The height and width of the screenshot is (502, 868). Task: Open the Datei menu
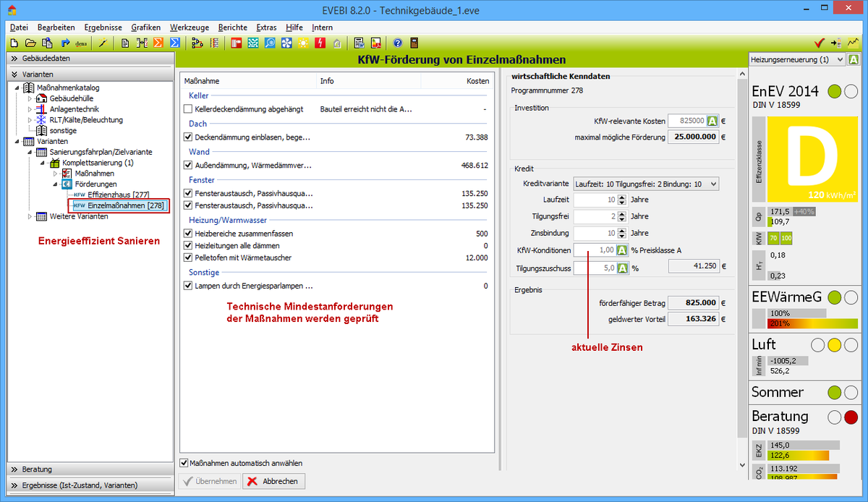click(x=19, y=27)
